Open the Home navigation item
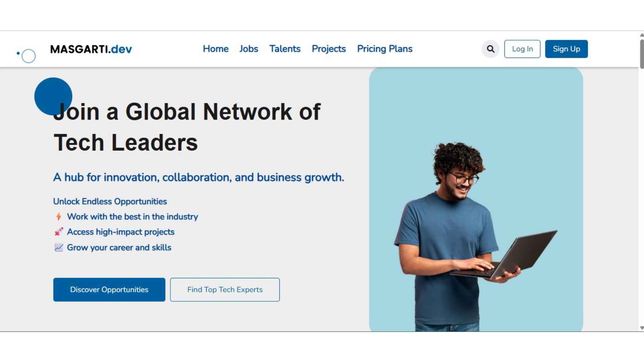 216,49
